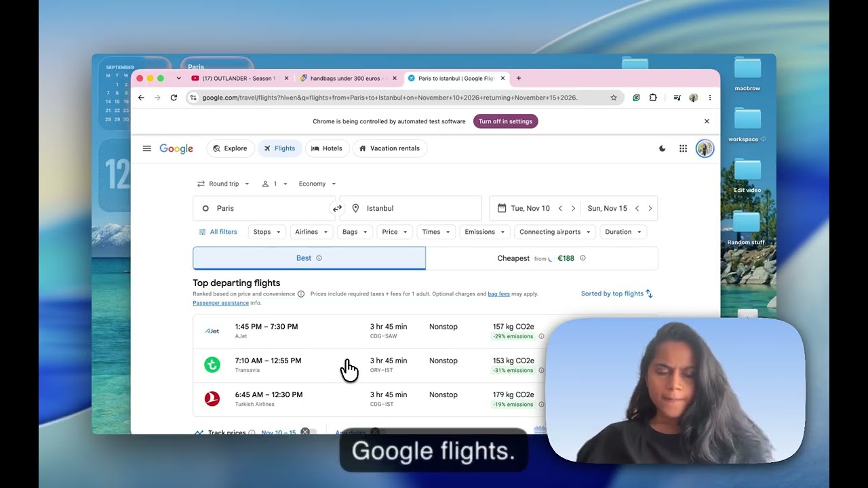This screenshot has height=488, width=868.
Task: Close the handbags under 300 euros tab
Action: click(x=395, y=78)
